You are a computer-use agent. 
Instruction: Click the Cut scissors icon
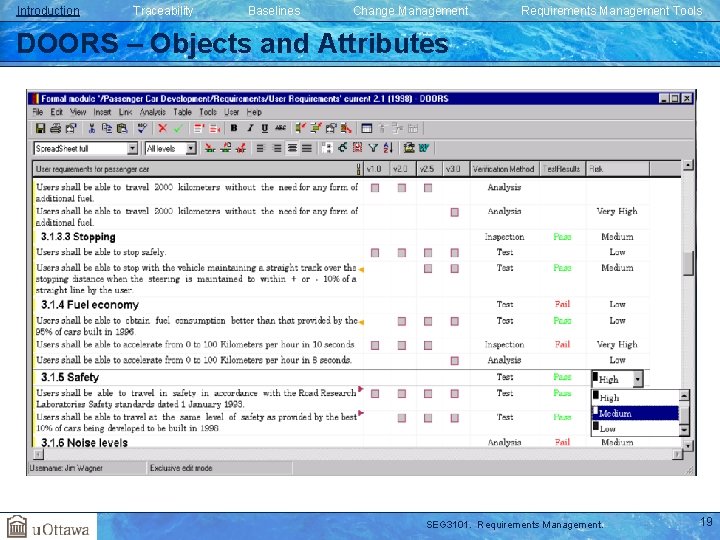pyautogui.click(x=92, y=129)
